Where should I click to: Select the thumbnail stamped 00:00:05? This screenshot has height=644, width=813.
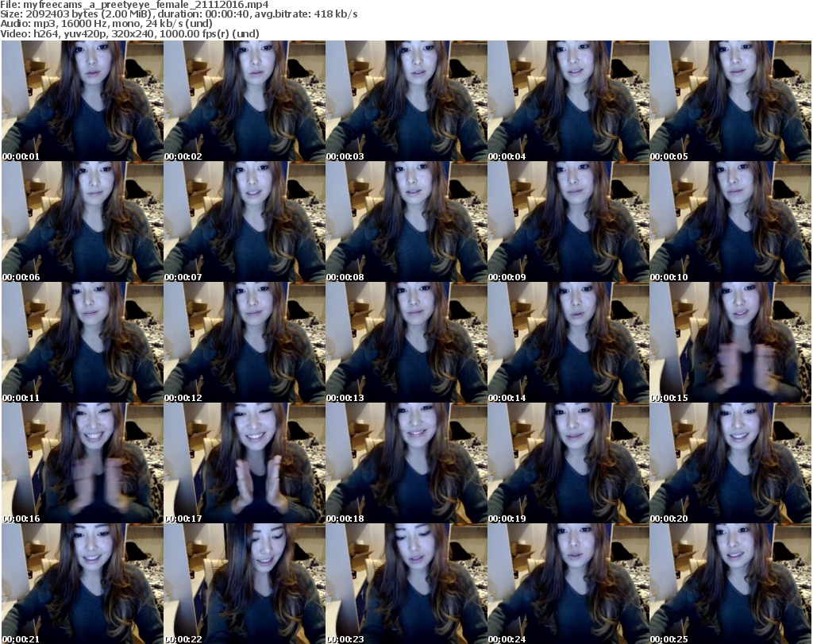(x=730, y=101)
